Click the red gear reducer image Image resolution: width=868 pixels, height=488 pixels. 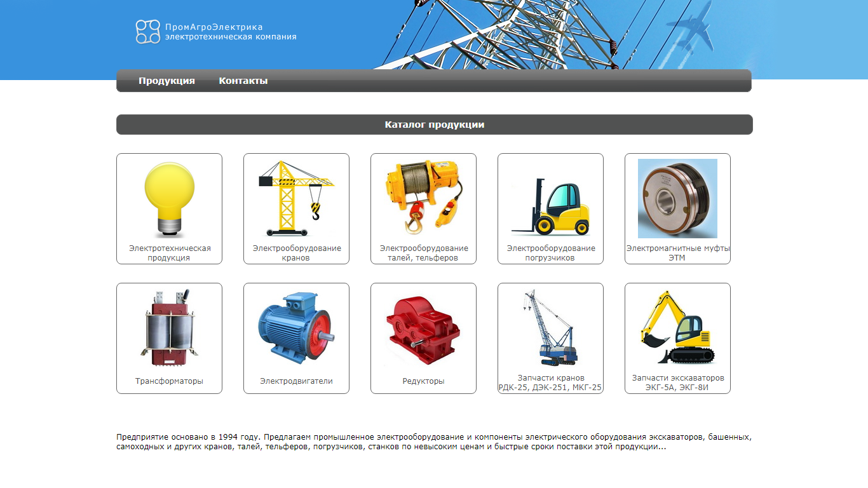(x=423, y=329)
